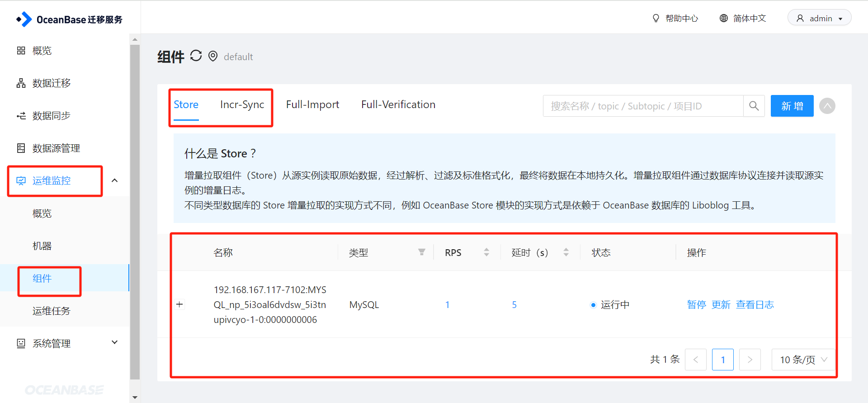Click the sidebar vertical scrollbar thumb
This screenshot has height=403, width=868.
(135, 212)
